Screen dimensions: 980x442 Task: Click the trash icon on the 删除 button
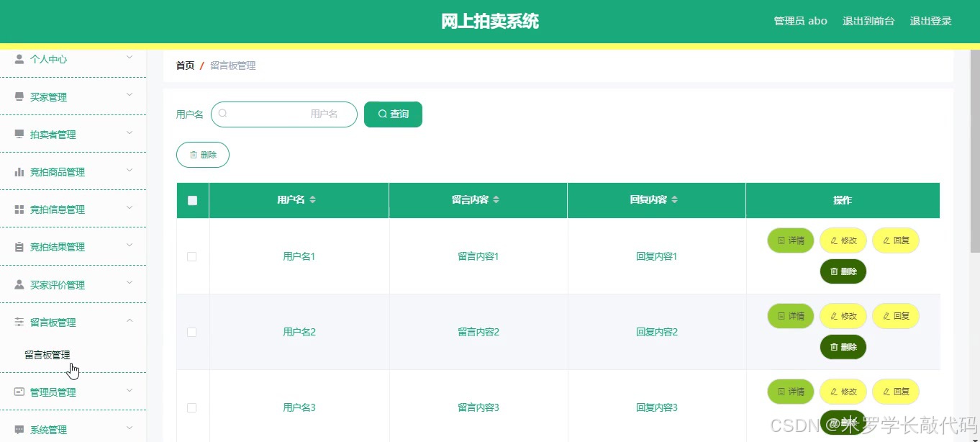pos(193,154)
